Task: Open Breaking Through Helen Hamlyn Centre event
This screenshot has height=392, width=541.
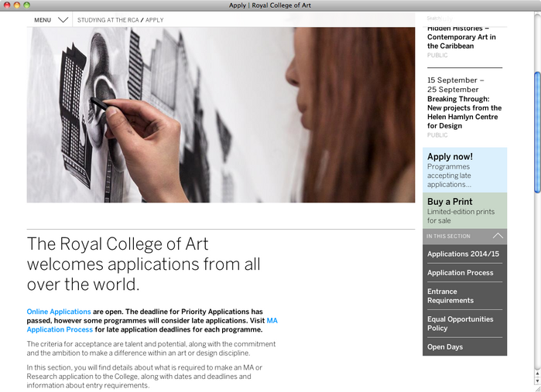Action: click(x=464, y=112)
